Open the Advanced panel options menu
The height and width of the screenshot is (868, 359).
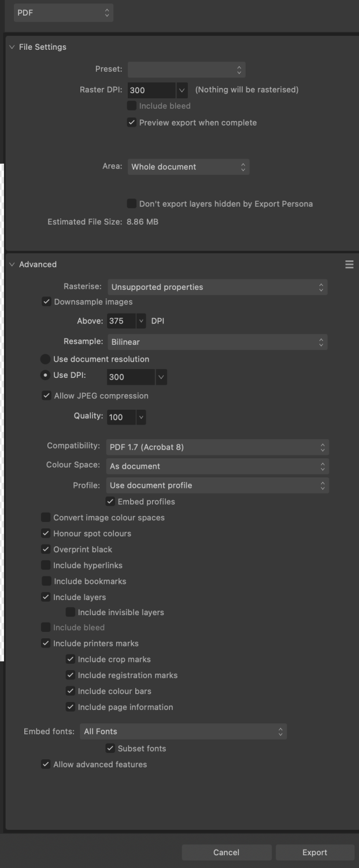349,264
